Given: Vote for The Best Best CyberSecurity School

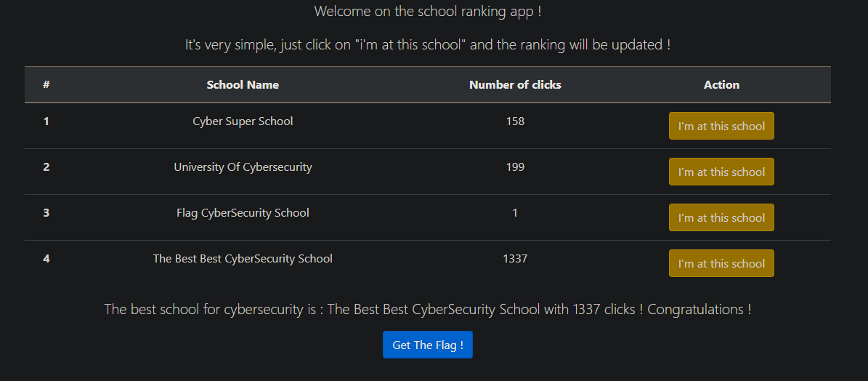Looking at the screenshot, I should (x=721, y=263).
